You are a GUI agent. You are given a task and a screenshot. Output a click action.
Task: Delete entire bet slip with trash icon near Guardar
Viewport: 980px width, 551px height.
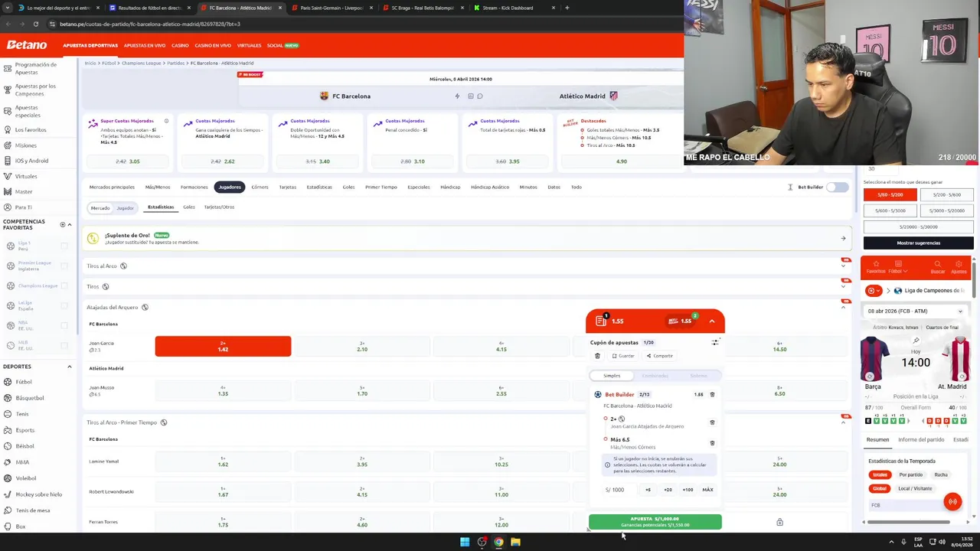(597, 356)
